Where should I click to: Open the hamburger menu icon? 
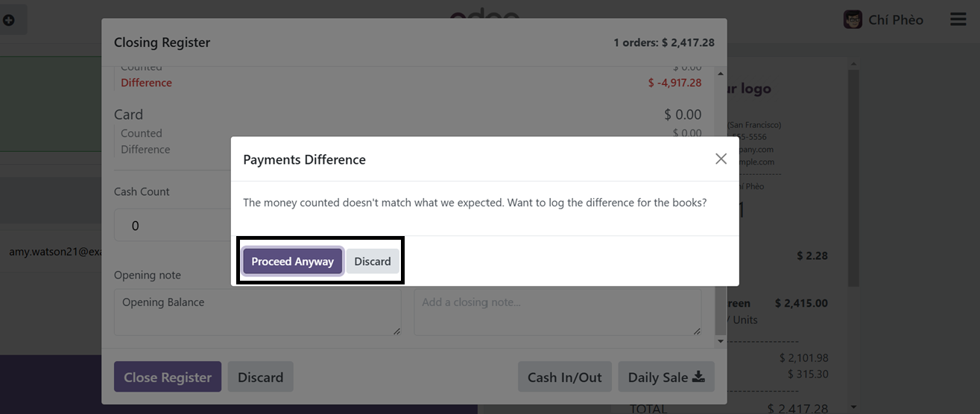click(x=958, y=19)
